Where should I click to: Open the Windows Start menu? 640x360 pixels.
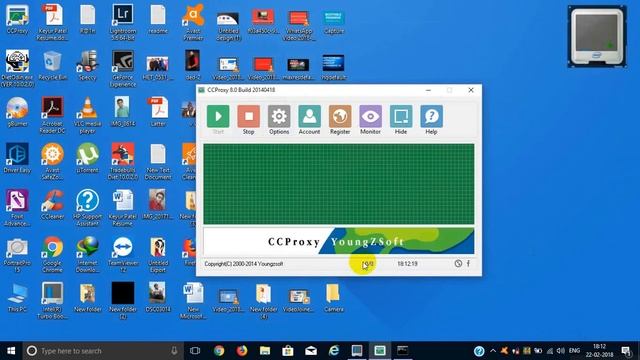(11, 351)
